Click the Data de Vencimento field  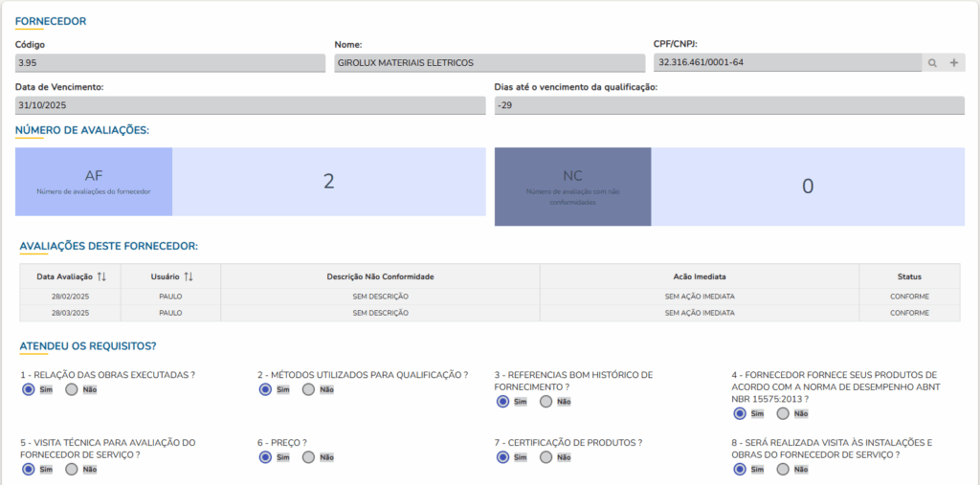click(x=250, y=105)
